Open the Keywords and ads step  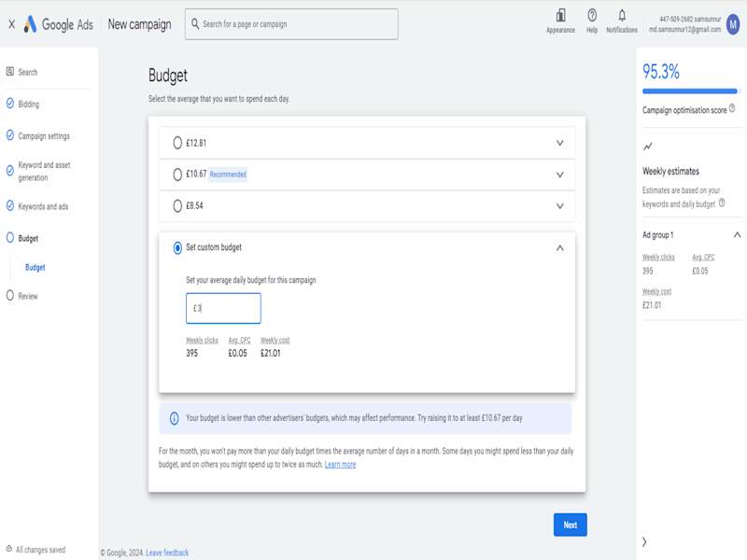pos(43,206)
